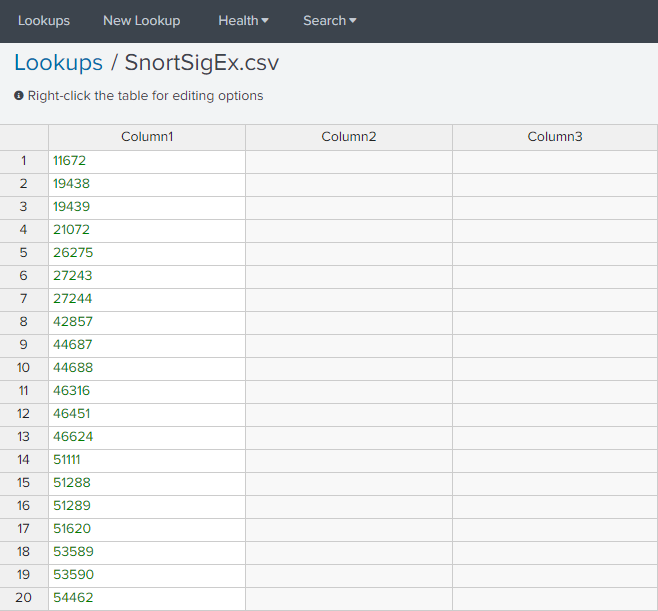Expand the Search dropdown menu

point(329,21)
